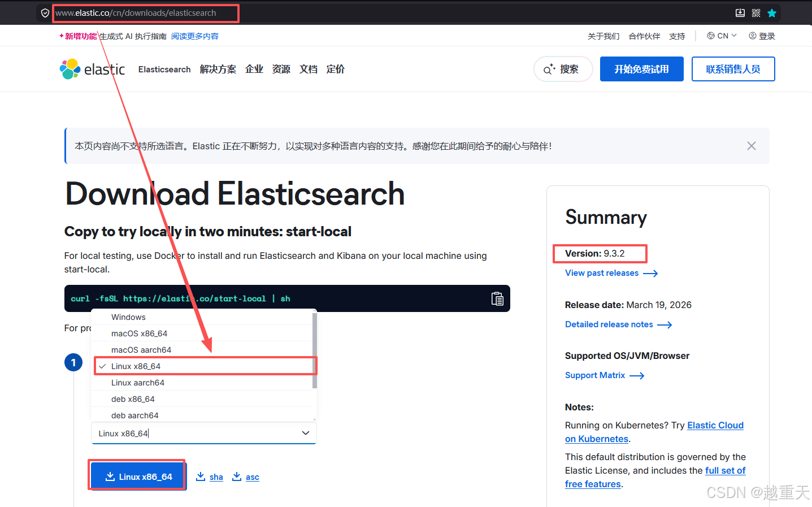Copy the curl start-local command via clipboard icon
Viewport: 812px width, 507px height.
[x=497, y=298]
